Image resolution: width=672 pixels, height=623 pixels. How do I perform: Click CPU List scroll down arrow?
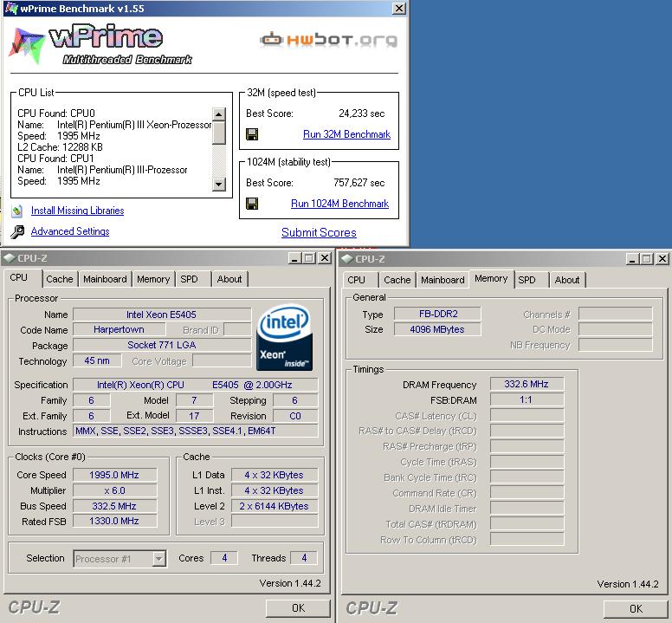(x=218, y=184)
